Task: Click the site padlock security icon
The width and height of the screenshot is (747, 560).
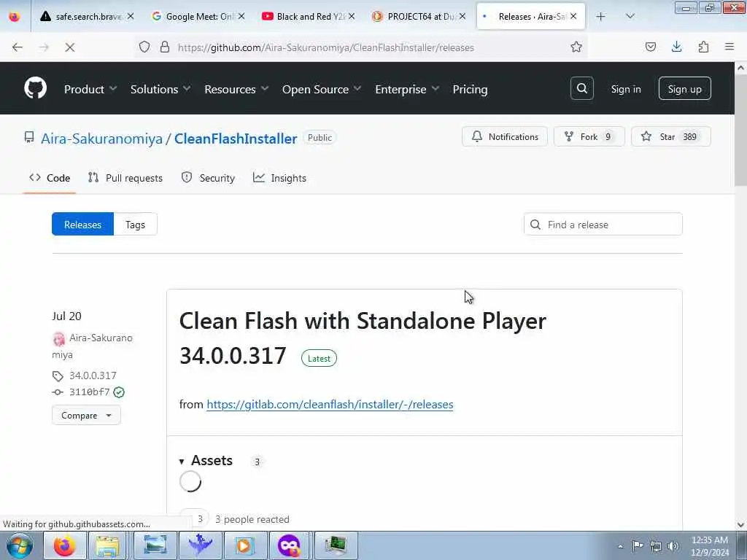Action: [164, 47]
